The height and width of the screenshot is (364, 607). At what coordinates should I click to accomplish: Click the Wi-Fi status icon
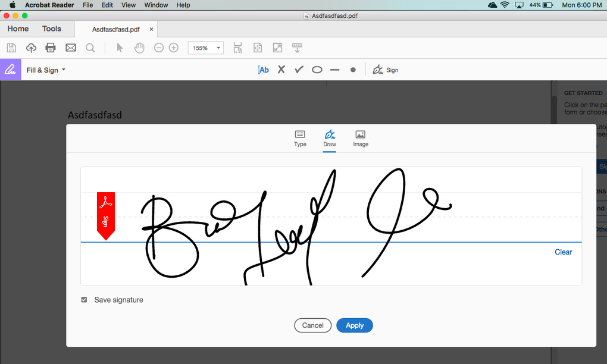(x=505, y=5)
